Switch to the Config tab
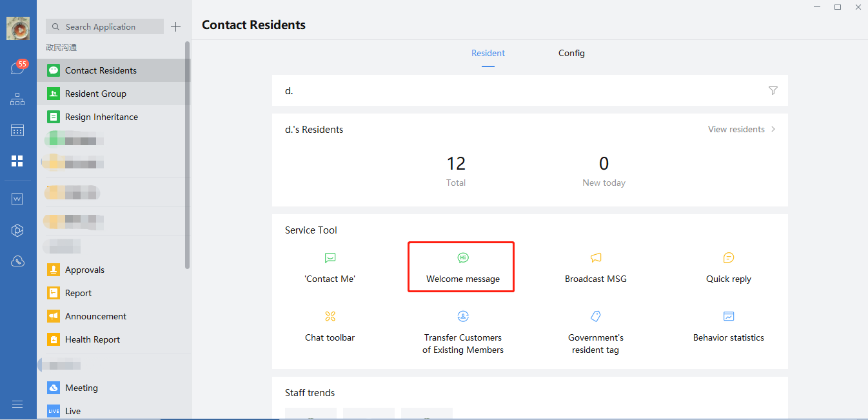Image resolution: width=868 pixels, height=420 pixels. [x=571, y=54]
